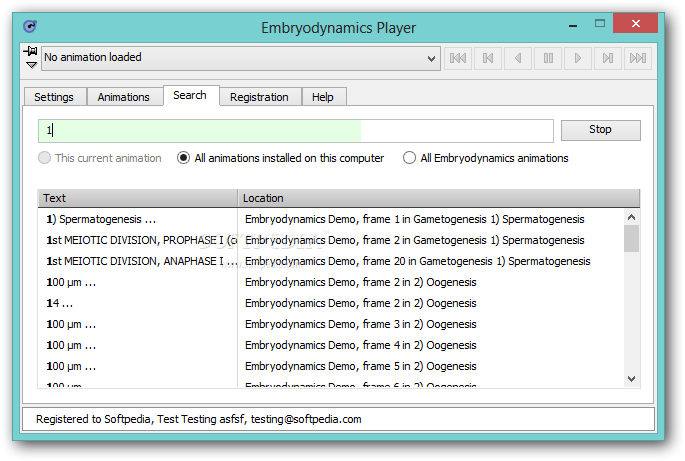Select 'This current animation' radio option
This screenshot has height=461, width=685.
click(100, 158)
